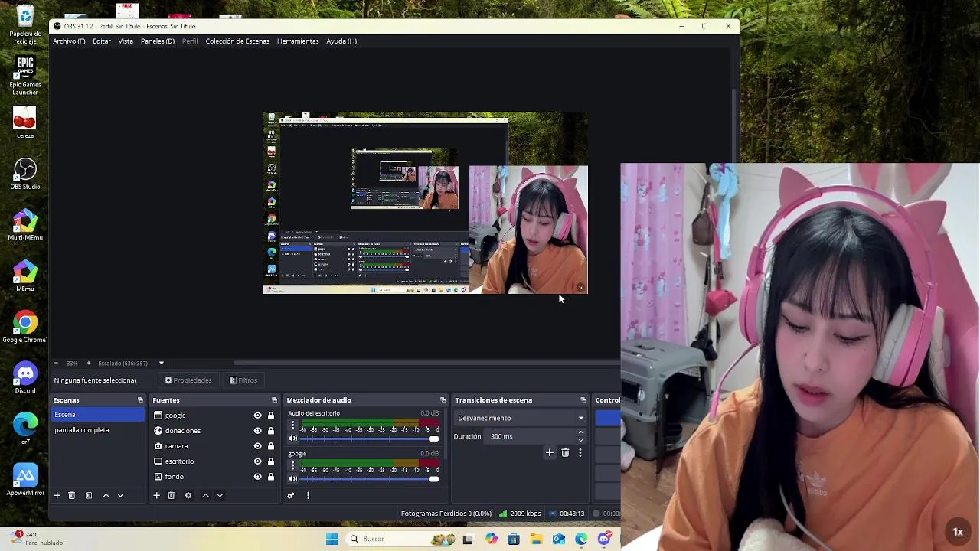
Task: Add a new scene transition
Action: [549, 452]
